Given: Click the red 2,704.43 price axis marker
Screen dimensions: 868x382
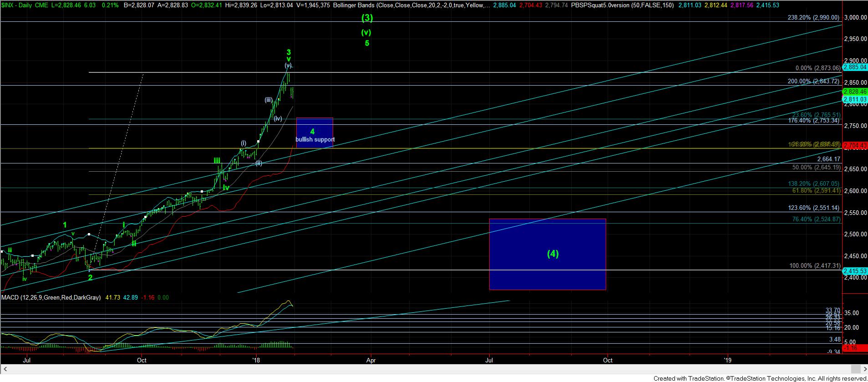Looking at the screenshot, I should [x=855, y=146].
